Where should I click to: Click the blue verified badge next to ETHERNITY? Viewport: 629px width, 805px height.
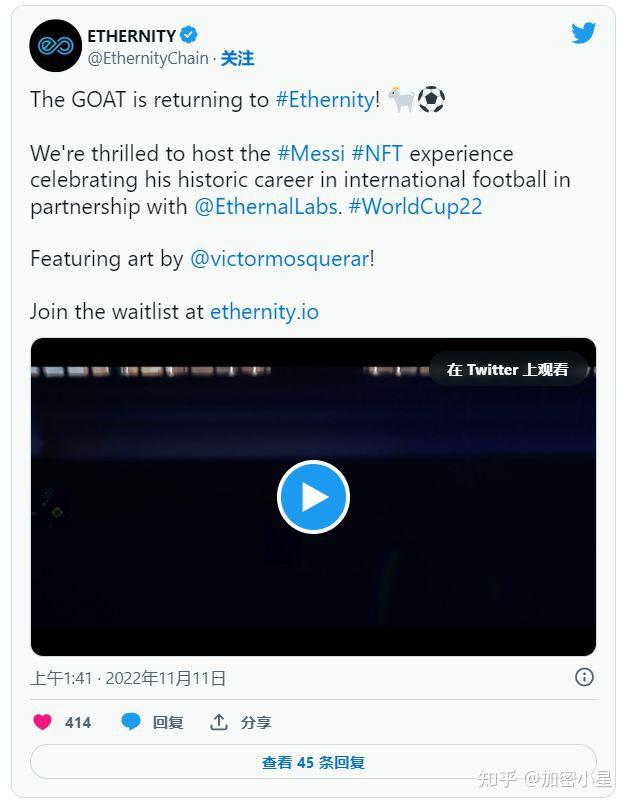191,33
